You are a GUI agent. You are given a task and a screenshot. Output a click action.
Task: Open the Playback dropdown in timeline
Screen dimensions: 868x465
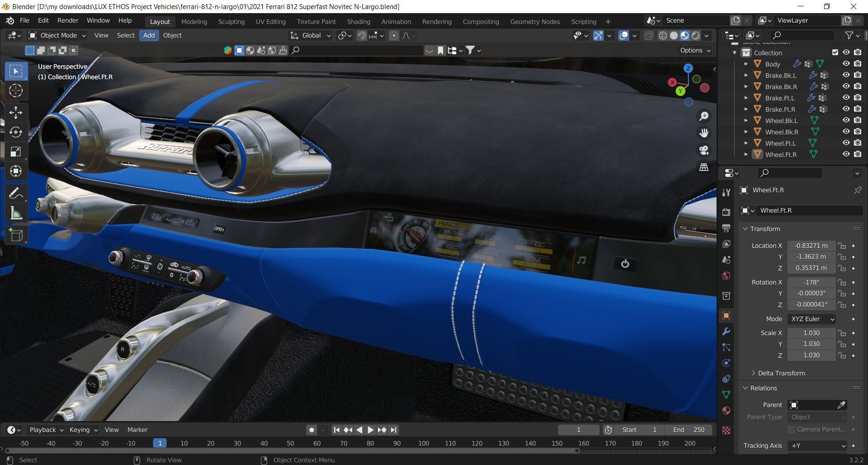tap(46, 430)
